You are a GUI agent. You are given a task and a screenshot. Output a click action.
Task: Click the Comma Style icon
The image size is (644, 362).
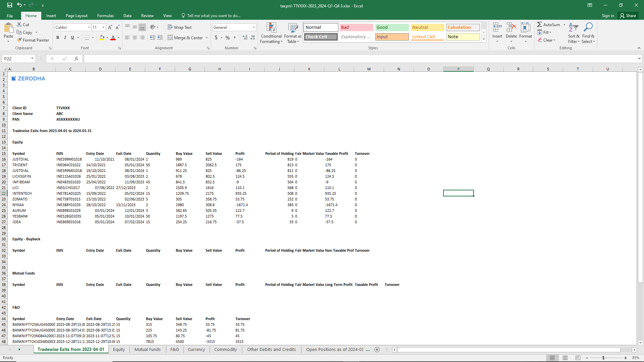point(235,38)
